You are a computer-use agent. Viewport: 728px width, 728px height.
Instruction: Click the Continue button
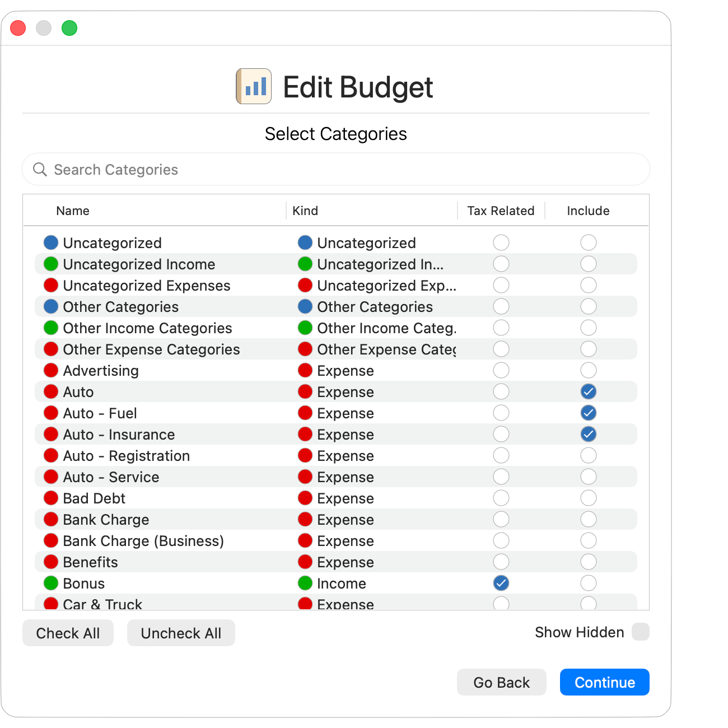tap(604, 682)
